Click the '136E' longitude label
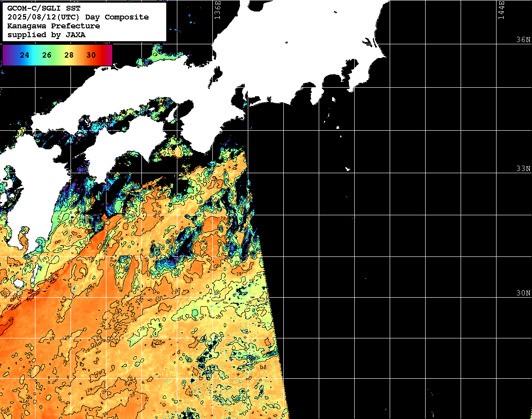Image resolution: width=532 pixels, height=419 pixels. (x=217, y=10)
